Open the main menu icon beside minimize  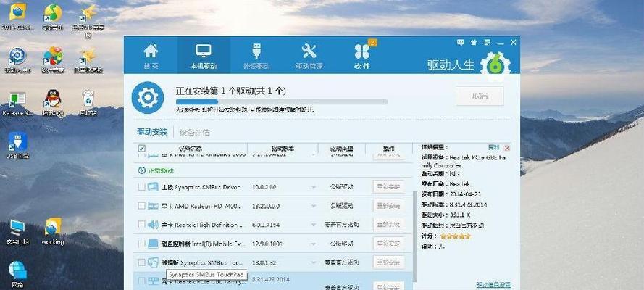tap(487, 42)
